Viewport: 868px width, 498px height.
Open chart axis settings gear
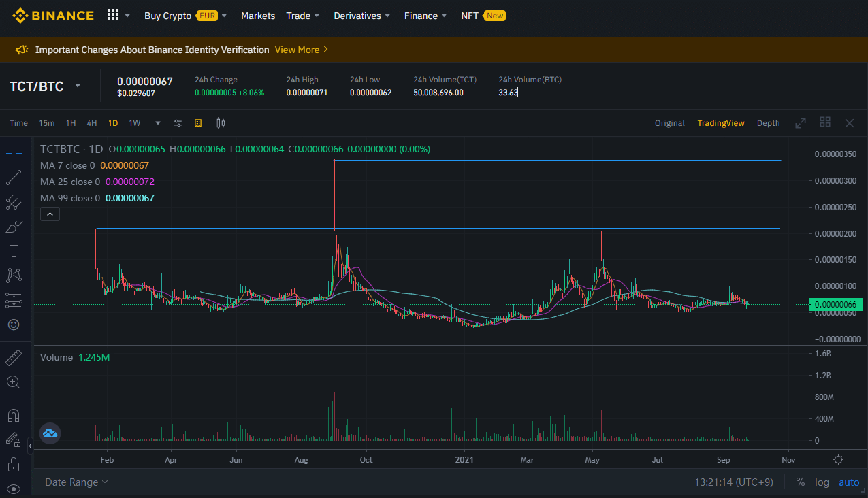point(838,459)
